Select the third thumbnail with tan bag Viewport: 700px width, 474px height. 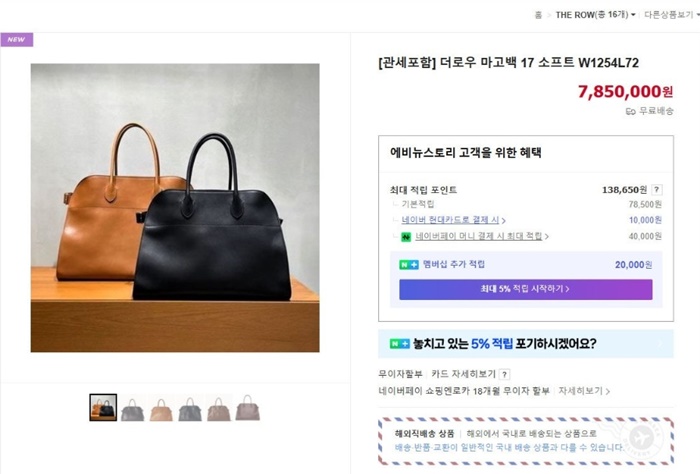161,408
